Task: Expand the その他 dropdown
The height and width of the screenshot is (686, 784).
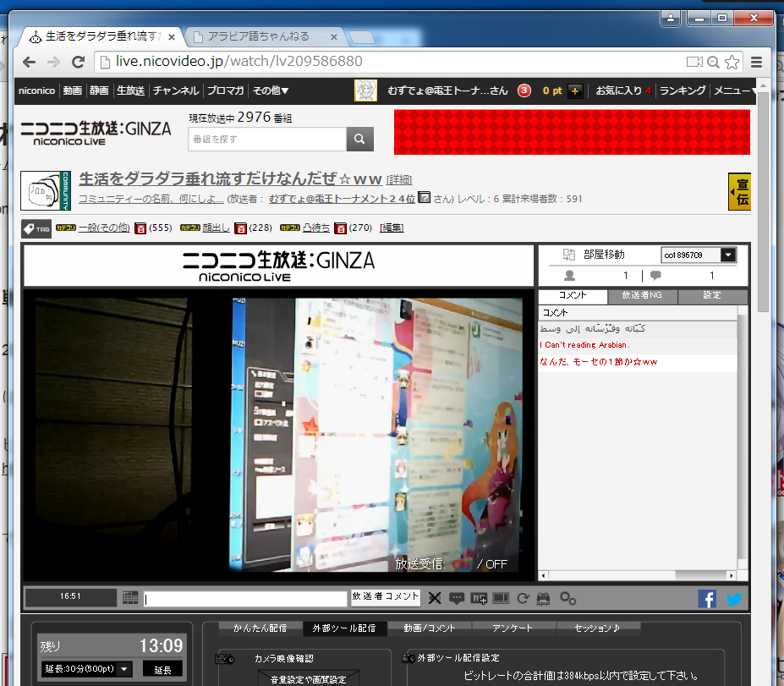Action: [x=271, y=91]
